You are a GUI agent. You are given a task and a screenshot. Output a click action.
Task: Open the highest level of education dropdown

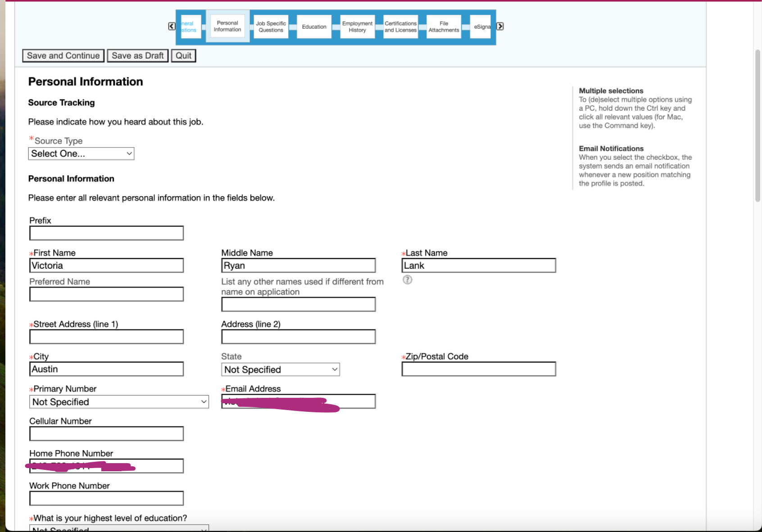tap(119, 528)
